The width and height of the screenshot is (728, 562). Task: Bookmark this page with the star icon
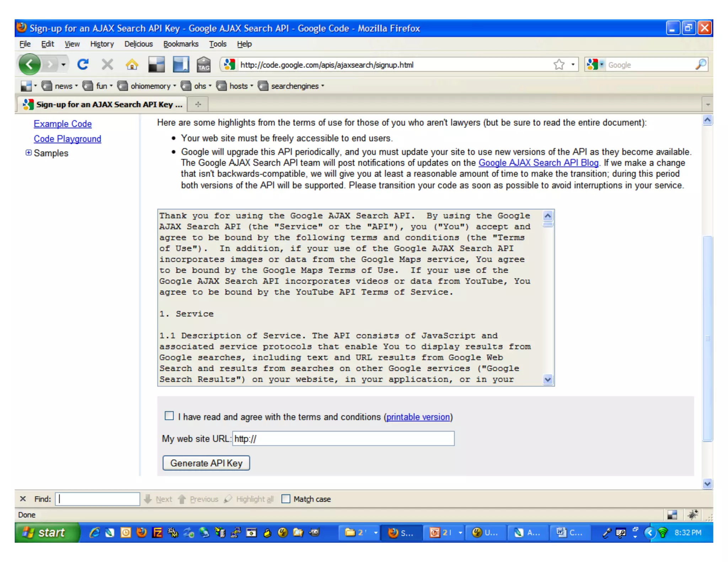coord(559,65)
